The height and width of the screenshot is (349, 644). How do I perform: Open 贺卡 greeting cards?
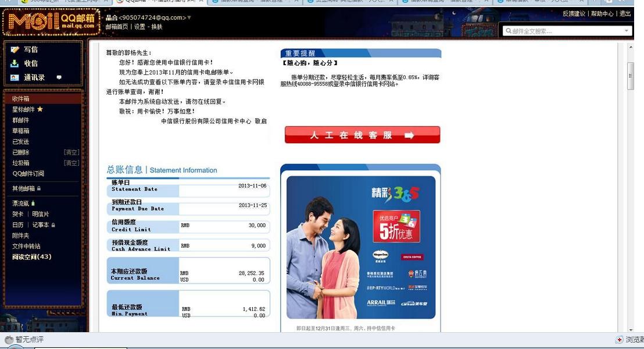(x=17, y=213)
